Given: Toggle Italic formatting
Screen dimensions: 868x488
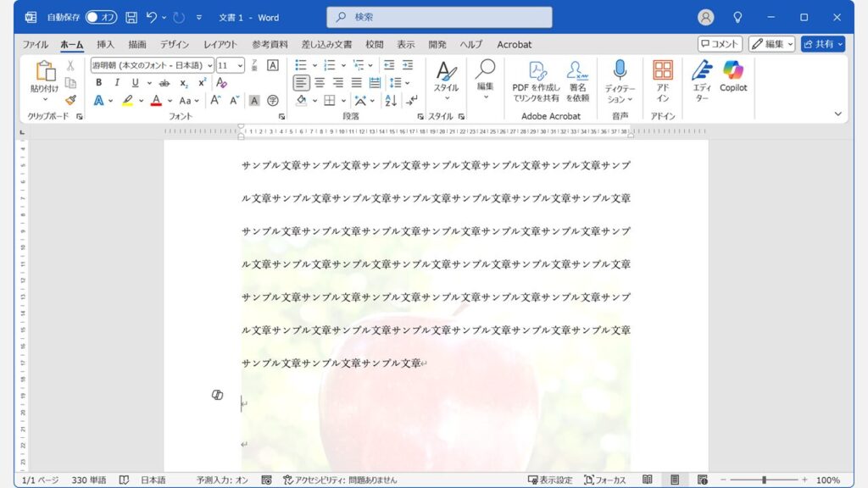Looking at the screenshot, I should pyautogui.click(x=117, y=82).
